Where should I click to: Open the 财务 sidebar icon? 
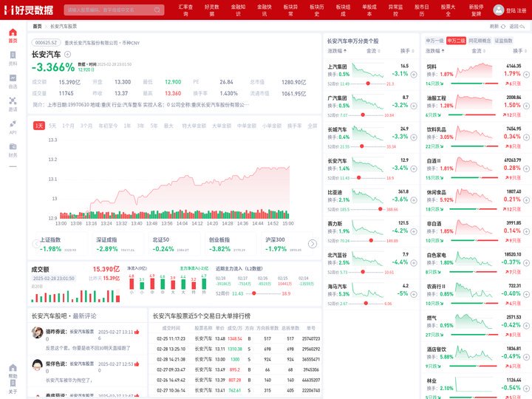pos(13,146)
